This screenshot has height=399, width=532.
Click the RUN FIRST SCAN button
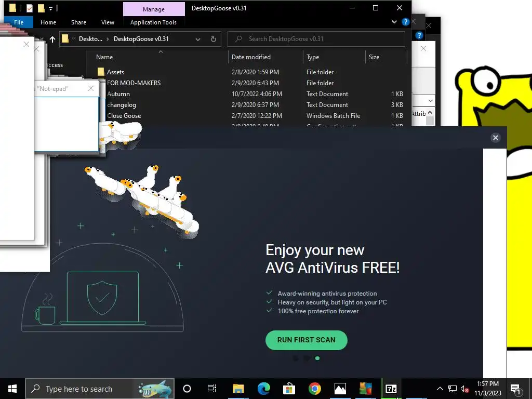coord(307,340)
